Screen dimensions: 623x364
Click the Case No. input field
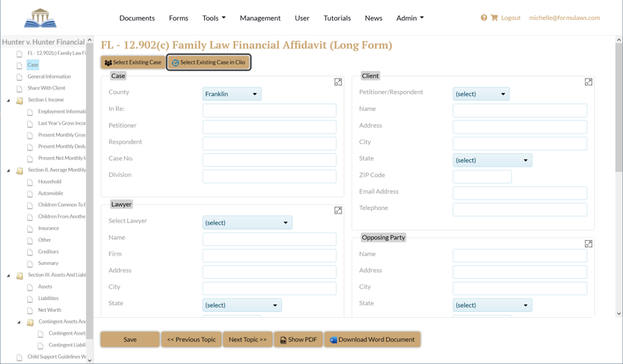tap(270, 160)
